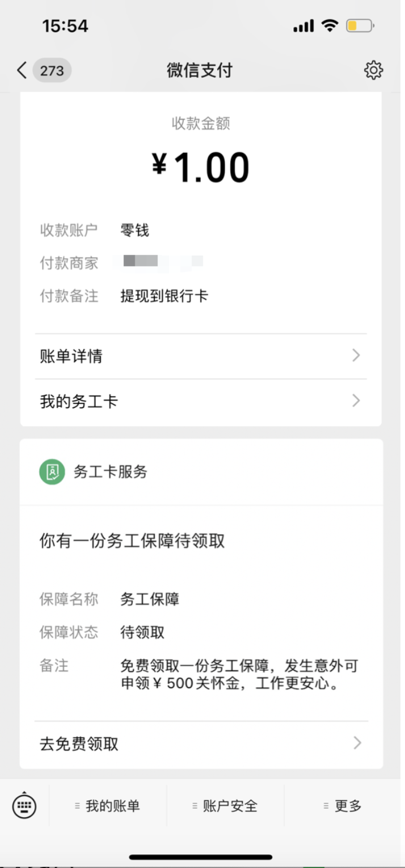Open 更多 bottom menu

click(343, 806)
